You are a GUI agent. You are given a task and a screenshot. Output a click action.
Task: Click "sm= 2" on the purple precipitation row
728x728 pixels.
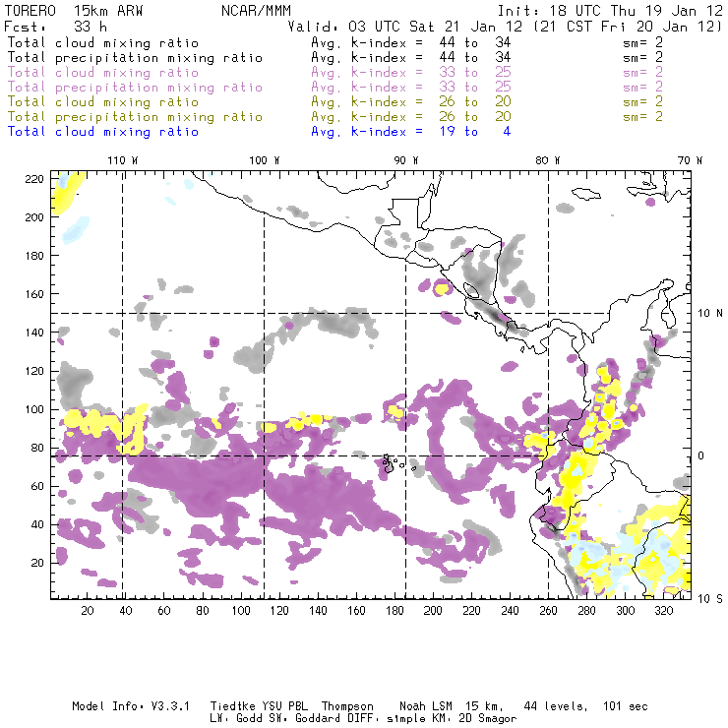coord(643,88)
